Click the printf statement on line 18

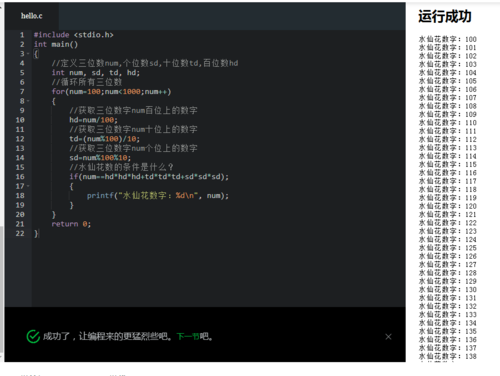(x=158, y=196)
